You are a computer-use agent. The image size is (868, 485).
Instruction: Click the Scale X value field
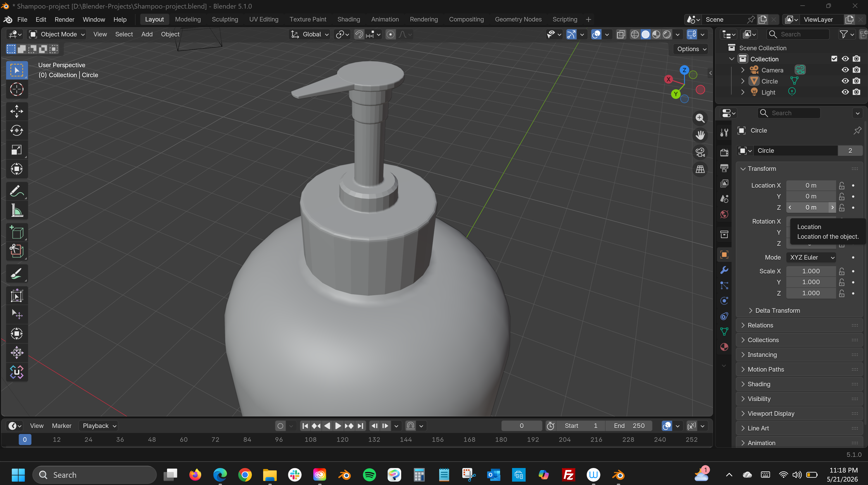pyautogui.click(x=811, y=271)
